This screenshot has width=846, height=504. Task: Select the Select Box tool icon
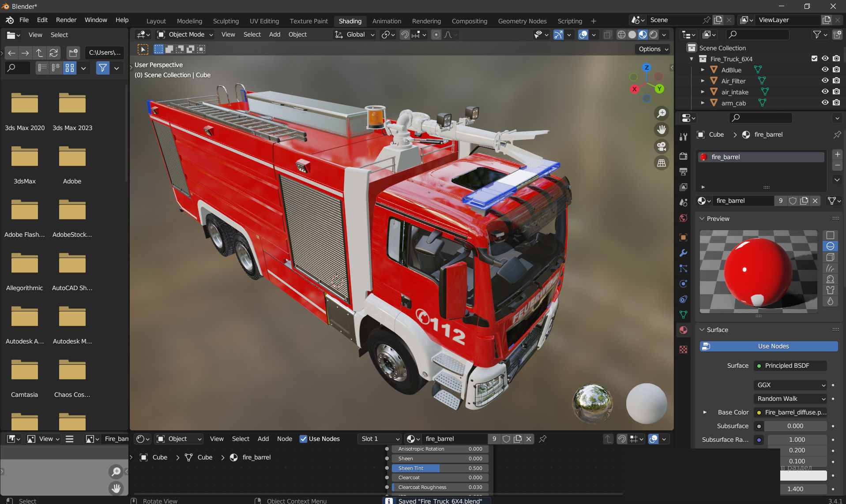(143, 49)
